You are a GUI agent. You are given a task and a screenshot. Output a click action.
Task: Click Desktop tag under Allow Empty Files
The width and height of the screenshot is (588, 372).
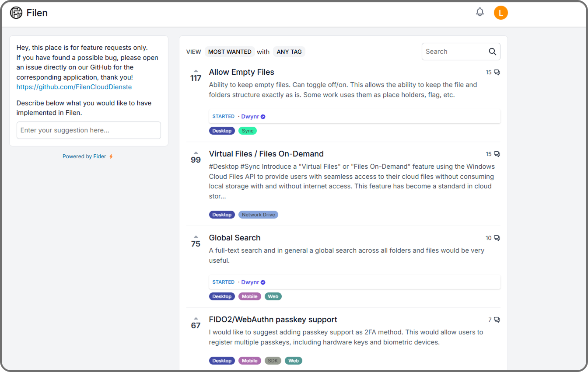[x=222, y=131]
